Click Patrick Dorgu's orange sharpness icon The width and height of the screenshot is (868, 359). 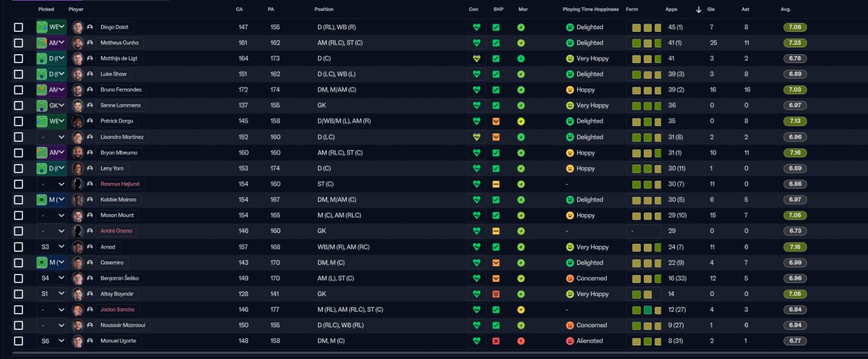tap(496, 121)
